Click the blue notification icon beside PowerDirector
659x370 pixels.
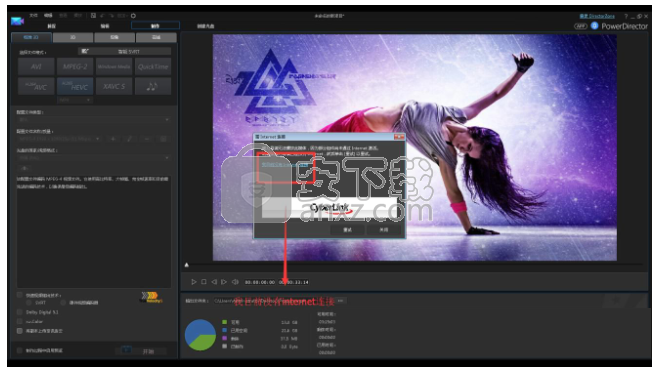point(594,26)
